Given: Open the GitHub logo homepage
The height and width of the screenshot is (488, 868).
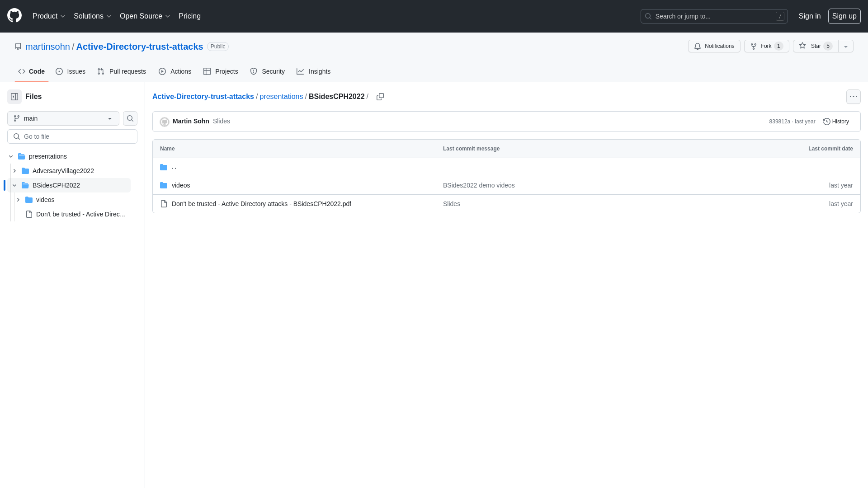Looking at the screenshot, I should point(14,16).
